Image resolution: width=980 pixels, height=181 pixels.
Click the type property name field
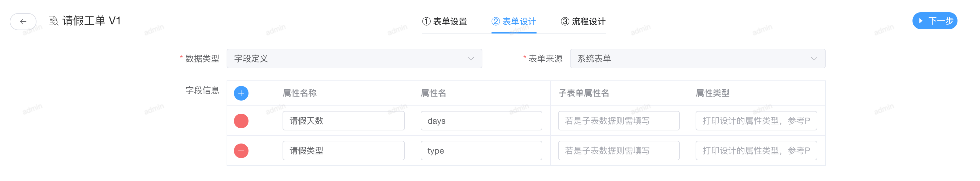tap(481, 151)
